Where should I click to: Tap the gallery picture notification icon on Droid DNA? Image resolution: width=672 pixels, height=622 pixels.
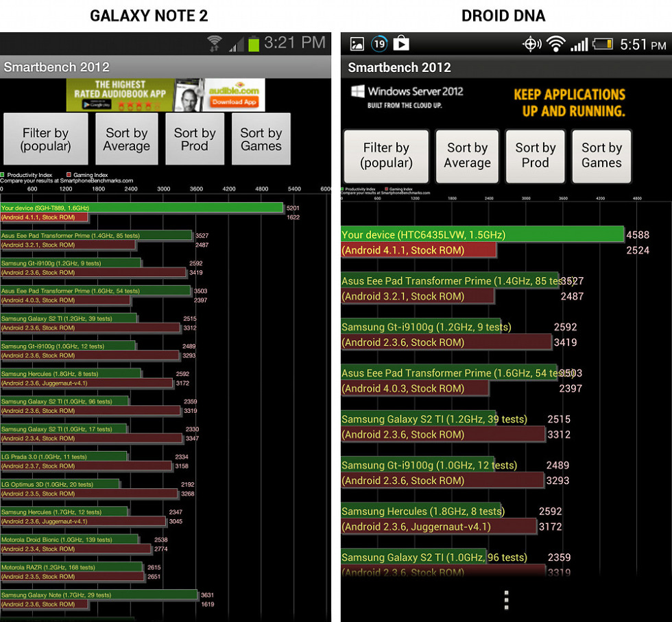coord(357,44)
